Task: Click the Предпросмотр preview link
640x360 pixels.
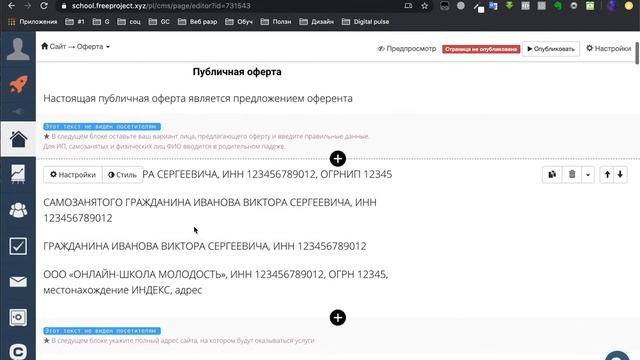Action: click(x=407, y=49)
